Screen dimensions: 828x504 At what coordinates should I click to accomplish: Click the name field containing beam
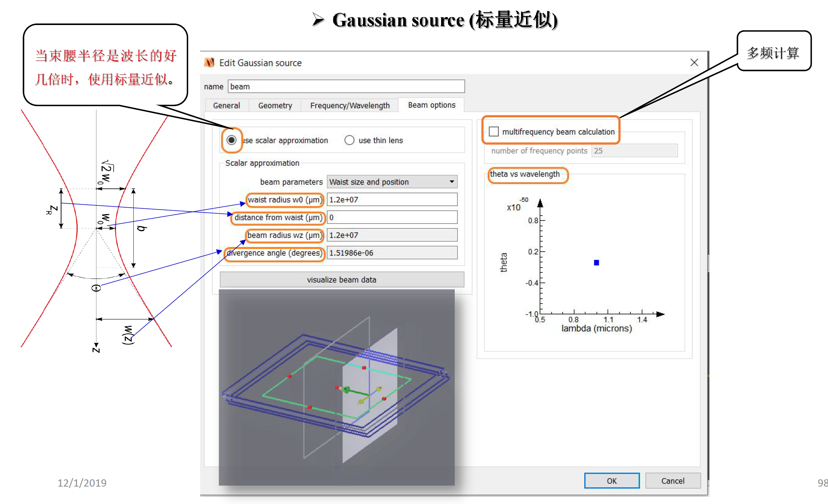pyautogui.click(x=346, y=86)
